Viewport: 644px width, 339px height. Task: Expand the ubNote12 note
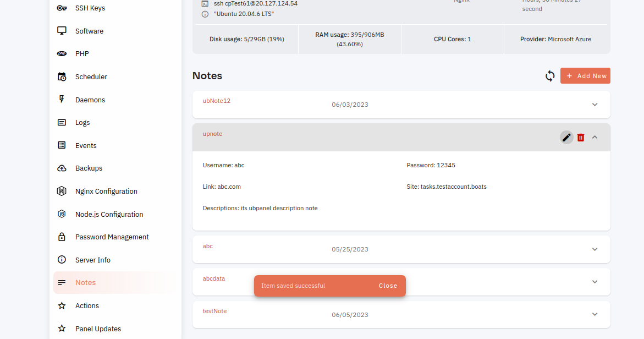click(x=595, y=105)
